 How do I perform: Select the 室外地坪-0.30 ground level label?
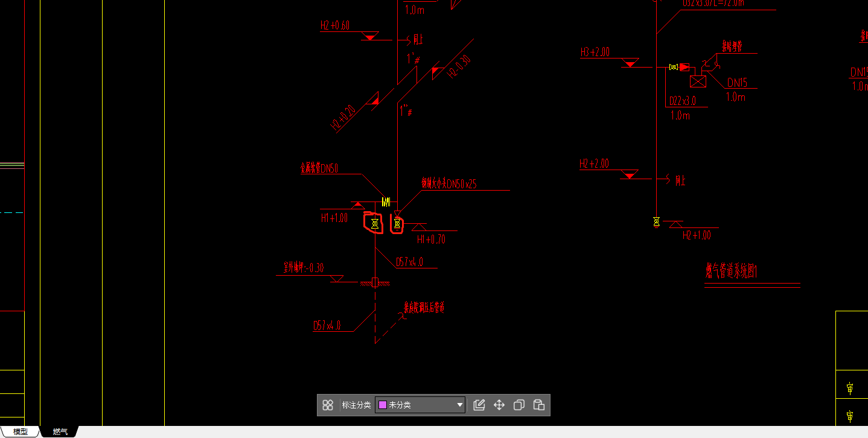[x=304, y=268]
